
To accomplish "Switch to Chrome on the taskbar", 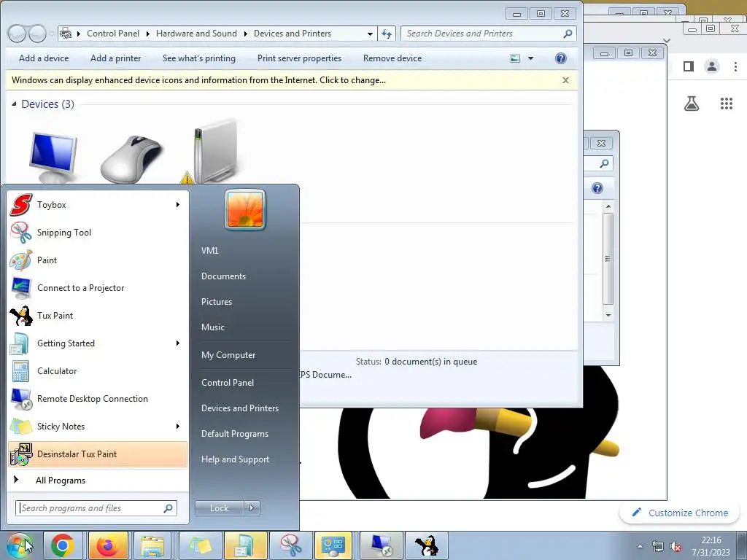I will pyautogui.click(x=63, y=545).
